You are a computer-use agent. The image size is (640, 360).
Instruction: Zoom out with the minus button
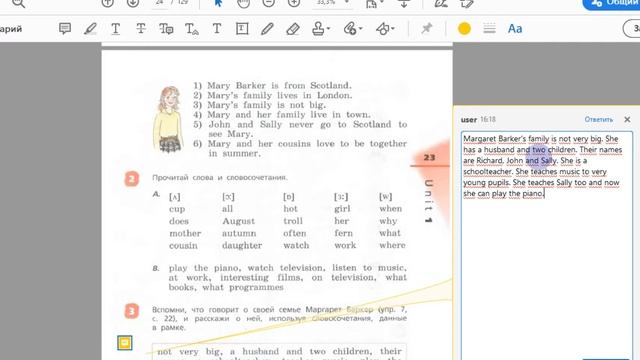coord(268,3)
